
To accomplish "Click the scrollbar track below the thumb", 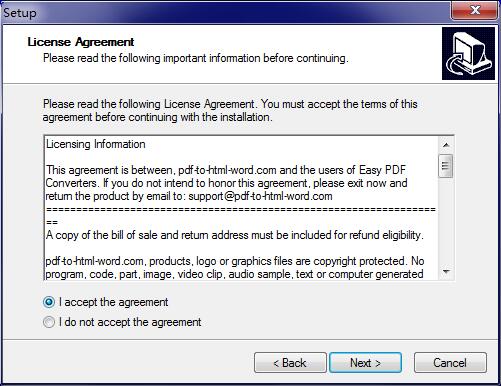I will pos(446,221).
